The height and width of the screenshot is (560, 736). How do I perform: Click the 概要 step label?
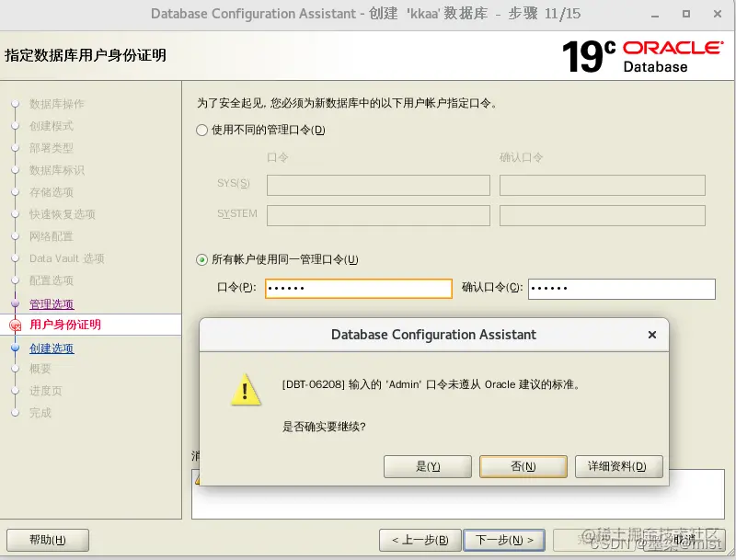tap(40, 369)
